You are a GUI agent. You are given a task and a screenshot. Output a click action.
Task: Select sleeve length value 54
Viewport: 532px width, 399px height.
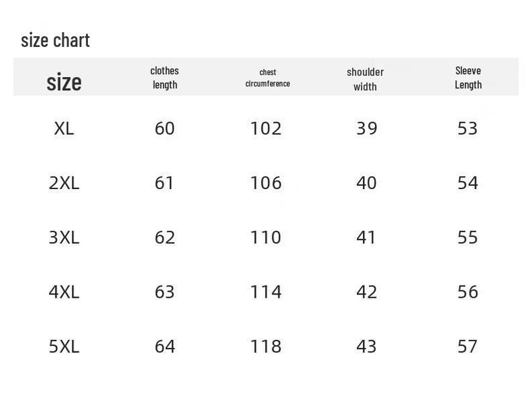point(468,182)
